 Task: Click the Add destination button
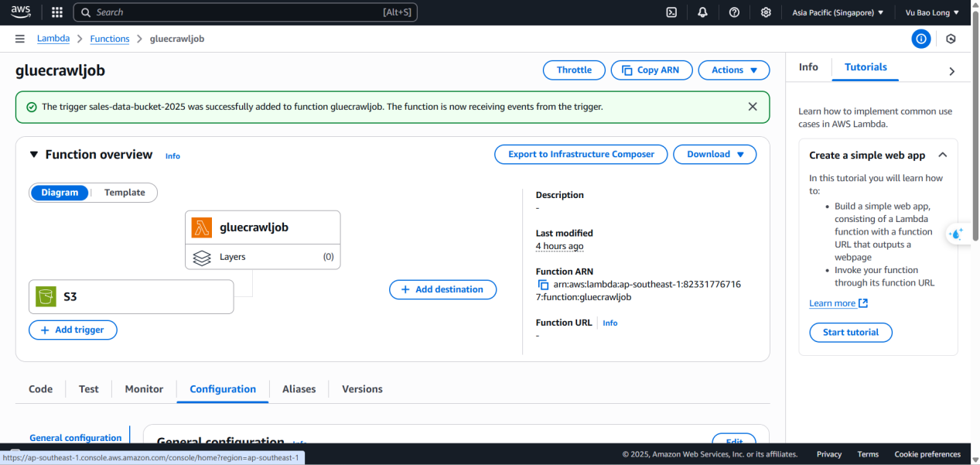point(442,289)
